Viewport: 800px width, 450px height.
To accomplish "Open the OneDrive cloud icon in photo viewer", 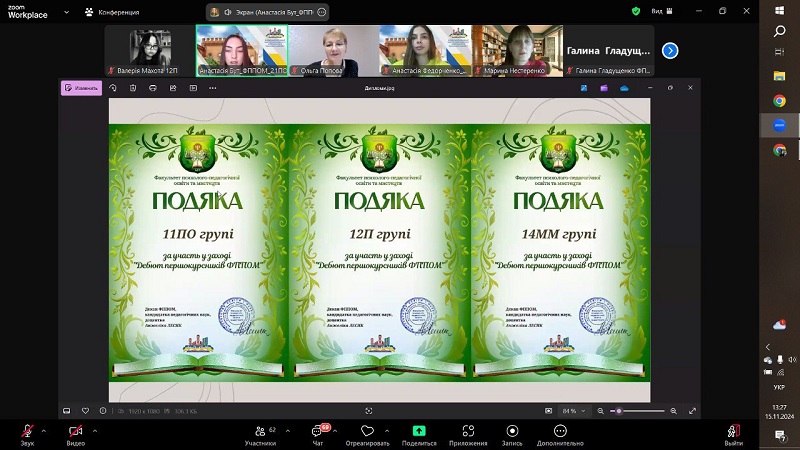I will click(624, 88).
